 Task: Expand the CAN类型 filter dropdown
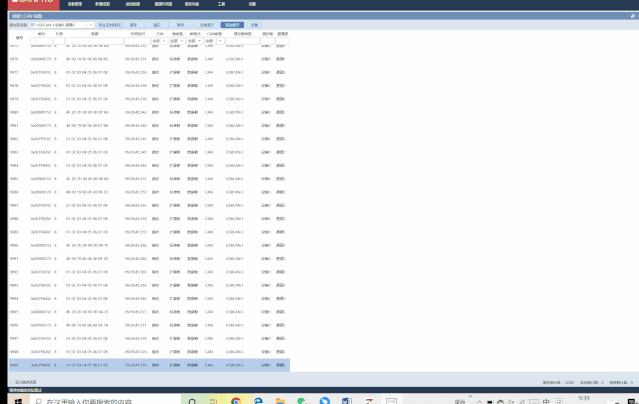tap(220, 41)
